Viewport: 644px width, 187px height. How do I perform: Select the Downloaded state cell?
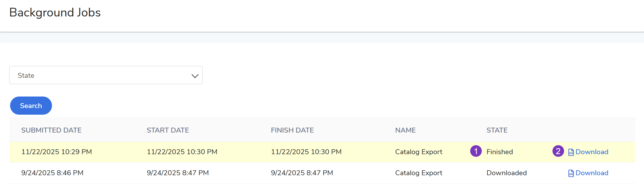tap(506, 173)
